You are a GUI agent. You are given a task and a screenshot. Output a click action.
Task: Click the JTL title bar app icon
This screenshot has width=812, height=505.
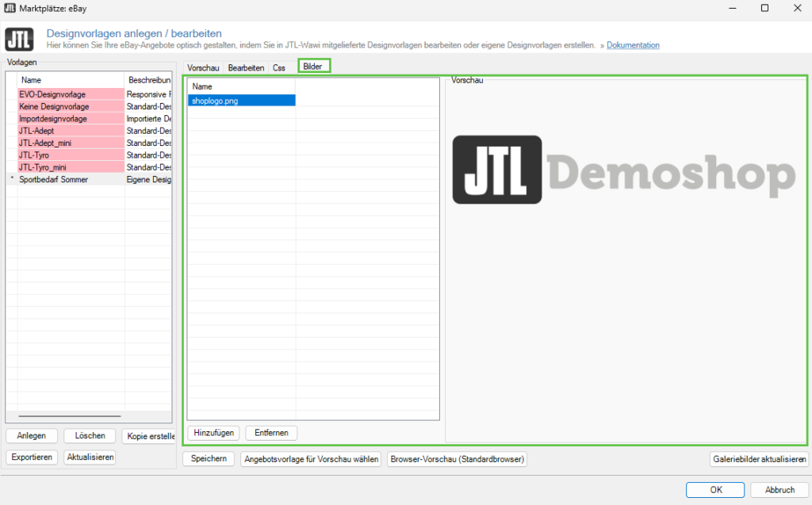pos(10,8)
